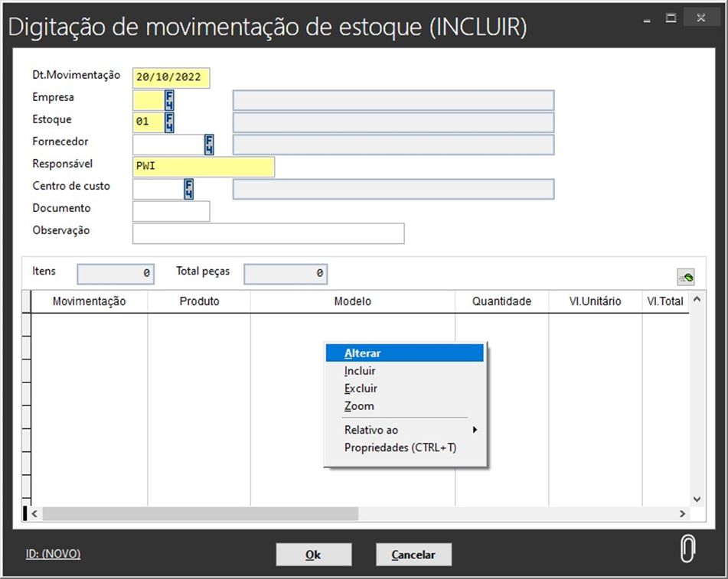Click the Produto column header
Viewport: 728px width, 579px height.
pos(199,301)
